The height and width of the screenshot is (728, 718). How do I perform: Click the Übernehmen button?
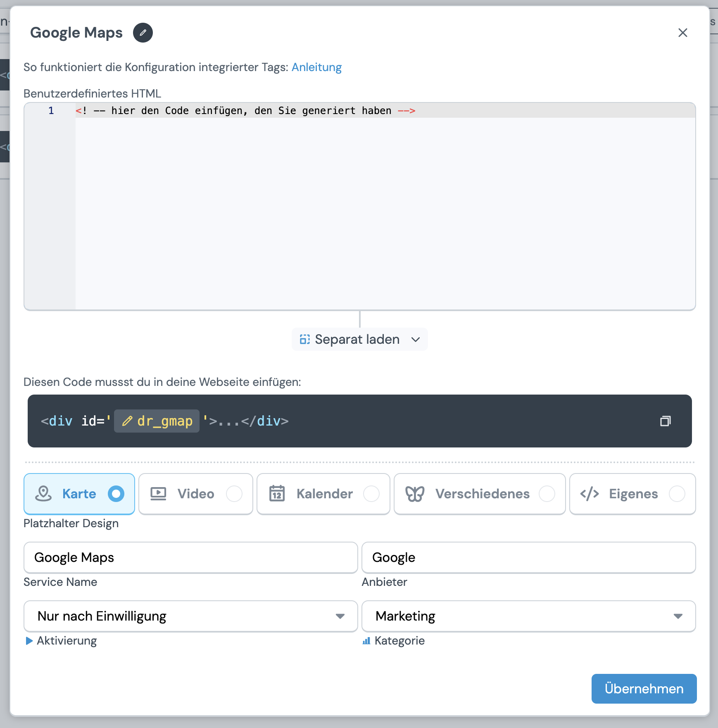[644, 688]
